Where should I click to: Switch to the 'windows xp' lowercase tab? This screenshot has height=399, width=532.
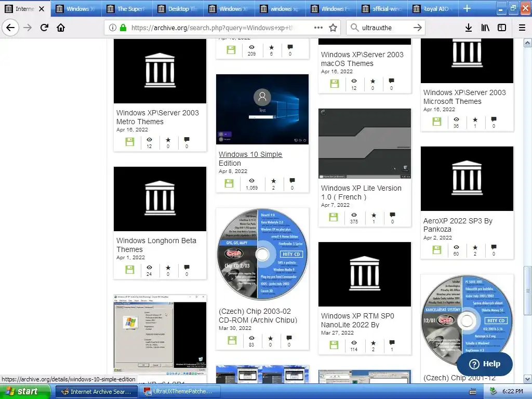point(280,9)
